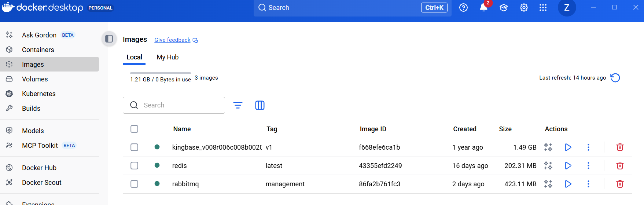Click the management tag of rabbitmq

point(285,184)
